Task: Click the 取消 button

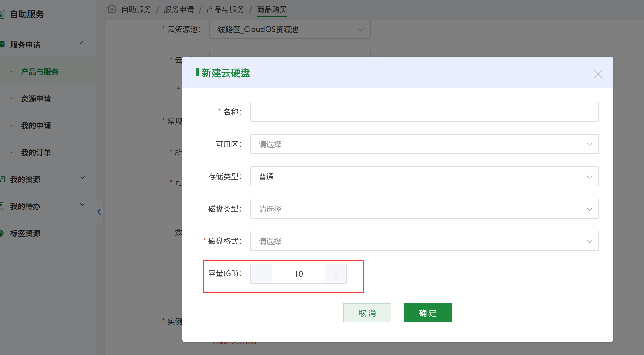Action: click(x=367, y=313)
